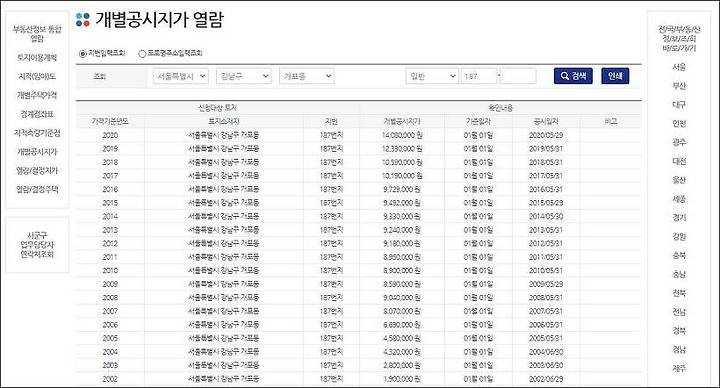Go to 세종 region link

coord(679,199)
